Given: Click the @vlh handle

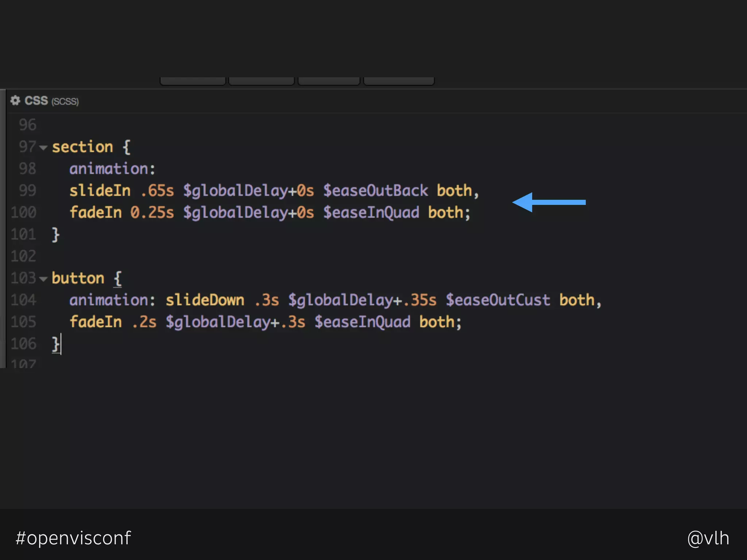Looking at the screenshot, I should (x=708, y=538).
